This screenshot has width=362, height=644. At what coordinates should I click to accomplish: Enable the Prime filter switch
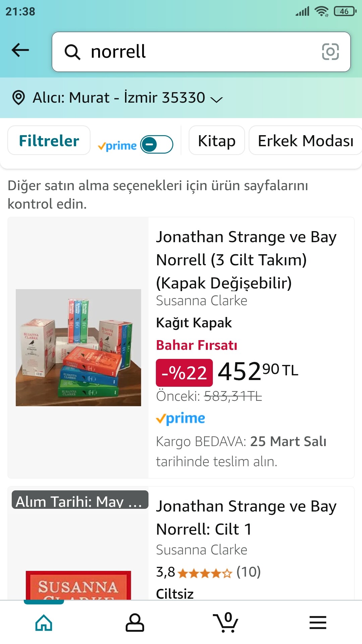[x=157, y=145]
